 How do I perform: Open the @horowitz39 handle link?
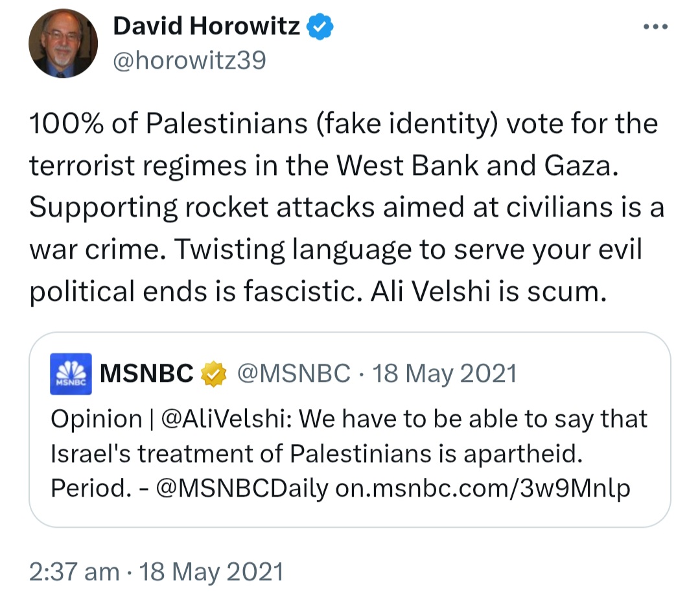tap(189, 60)
